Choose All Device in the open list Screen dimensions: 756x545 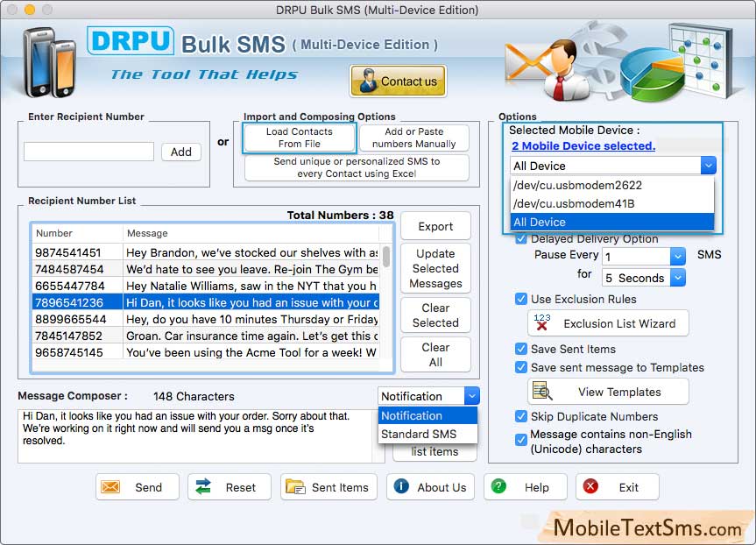point(611,222)
